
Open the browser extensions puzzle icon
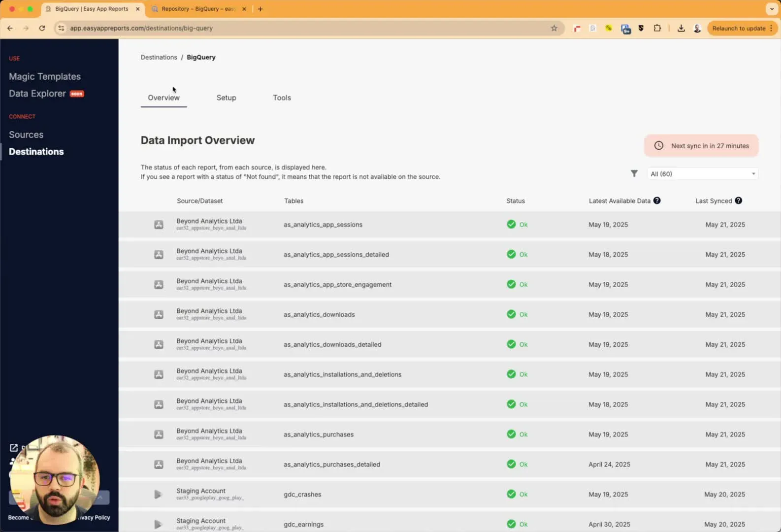click(657, 28)
